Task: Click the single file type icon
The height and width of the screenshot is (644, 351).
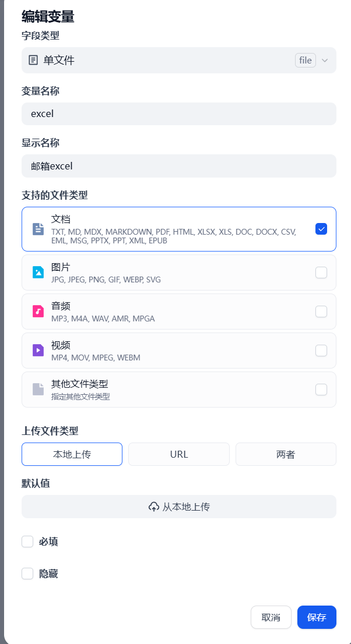Action: click(x=34, y=60)
